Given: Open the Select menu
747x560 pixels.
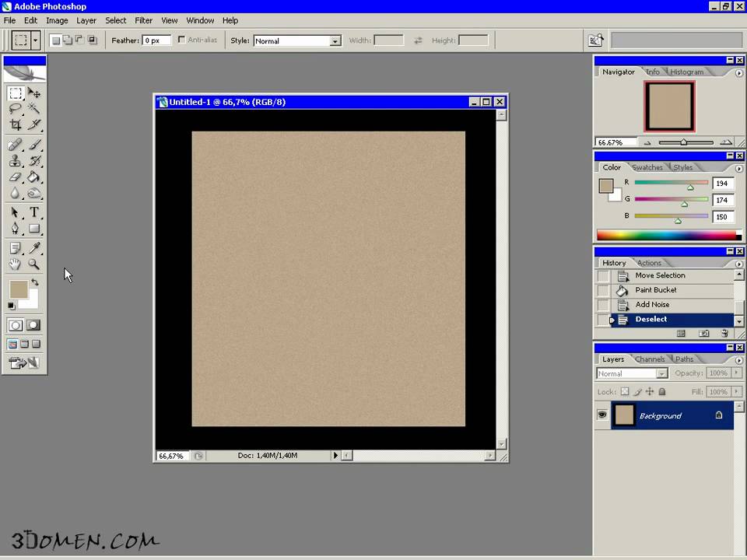Looking at the screenshot, I should (x=116, y=20).
